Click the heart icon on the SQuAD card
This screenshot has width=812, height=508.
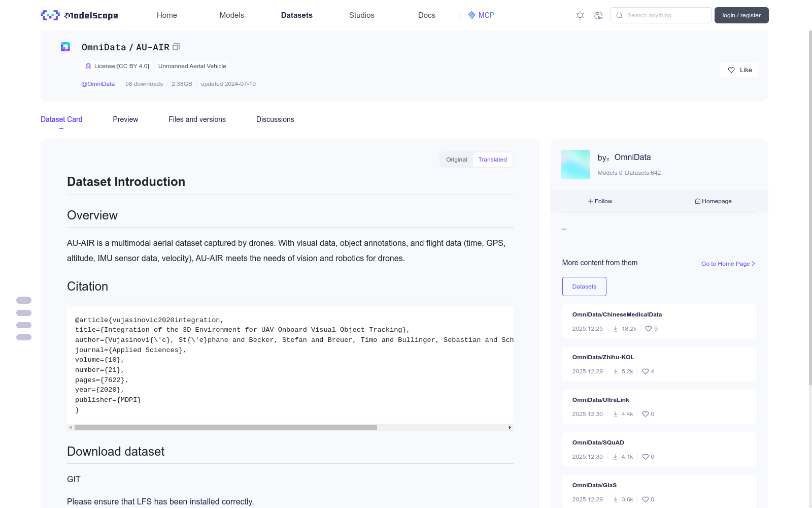646,457
